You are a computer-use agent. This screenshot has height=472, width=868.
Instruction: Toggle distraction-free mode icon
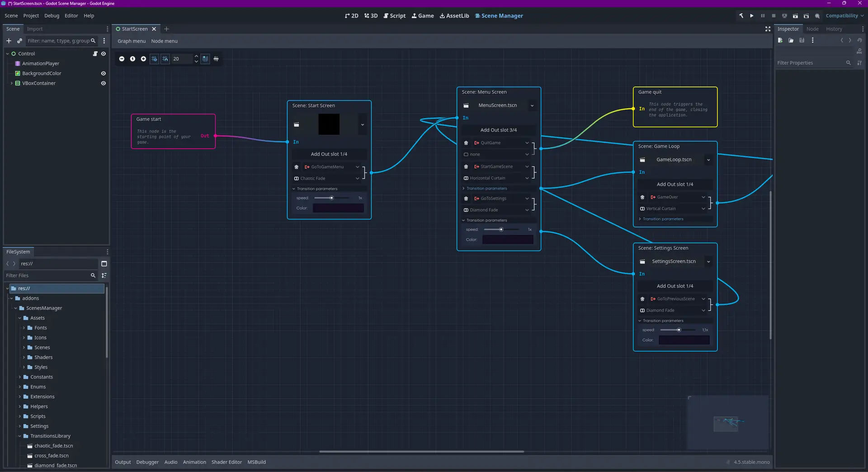(768, 29)
